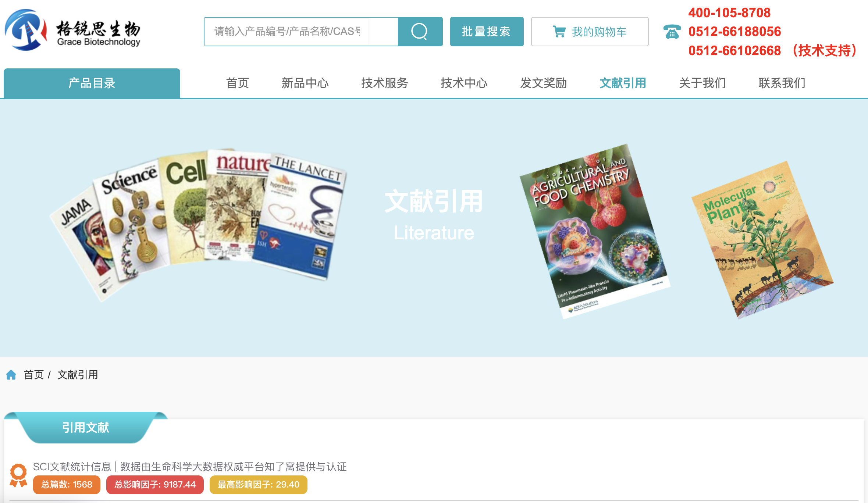
Task: Click the 总篇数: 1568 badge
Action: pyautogui.click(x=67, y=485)
